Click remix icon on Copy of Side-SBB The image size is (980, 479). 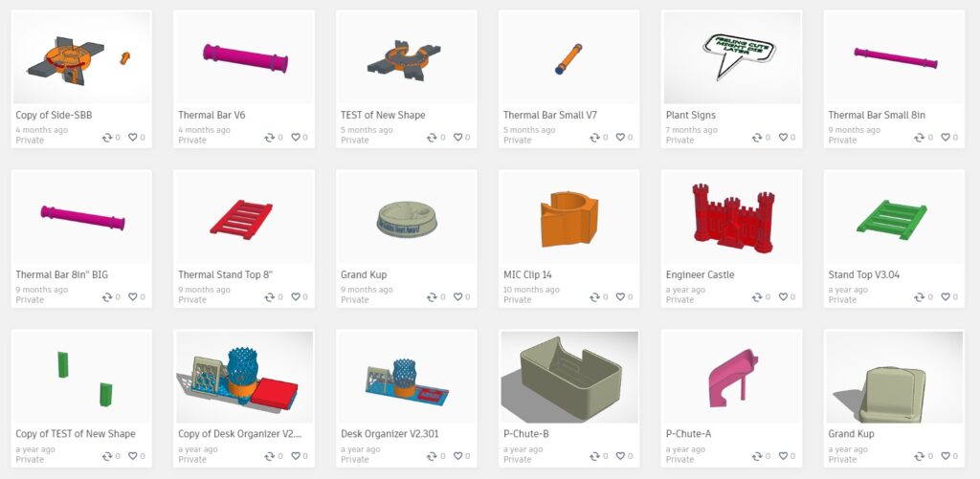click(x=107, y=138)
